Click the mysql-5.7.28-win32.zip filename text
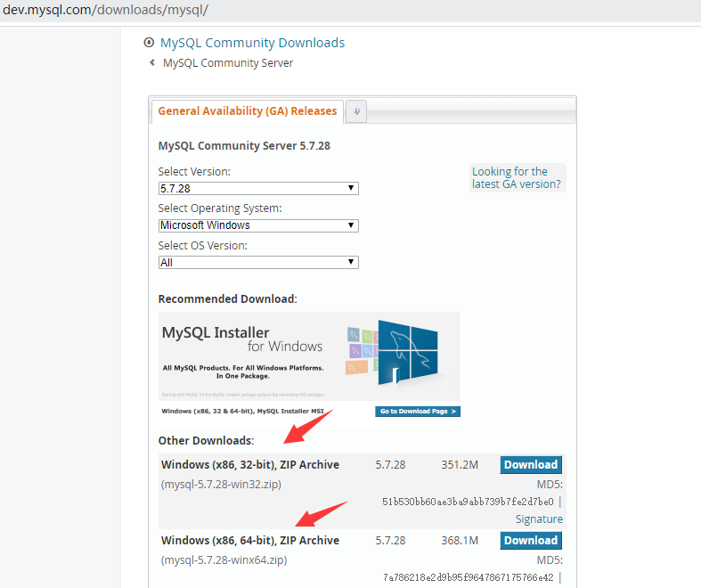Viewport: 701px width, 588px height. (x=221, y=485)
